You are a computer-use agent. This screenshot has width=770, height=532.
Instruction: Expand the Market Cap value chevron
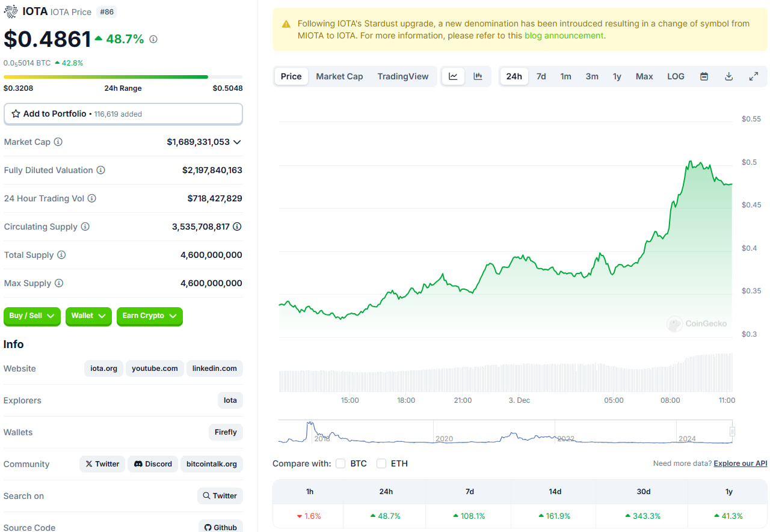(237, 142)
